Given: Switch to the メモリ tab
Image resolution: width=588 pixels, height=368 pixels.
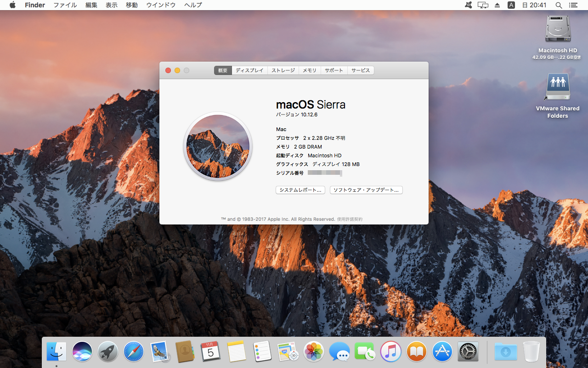Looking at the screenshot, I should point(310,70).
